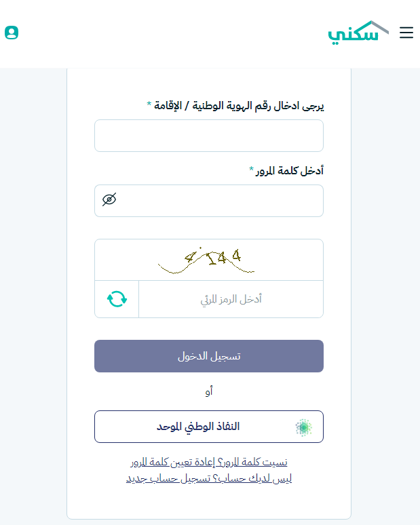Open the user account profile icon
The width and height of the screenshot is (420, 525).
coord(12,33)
